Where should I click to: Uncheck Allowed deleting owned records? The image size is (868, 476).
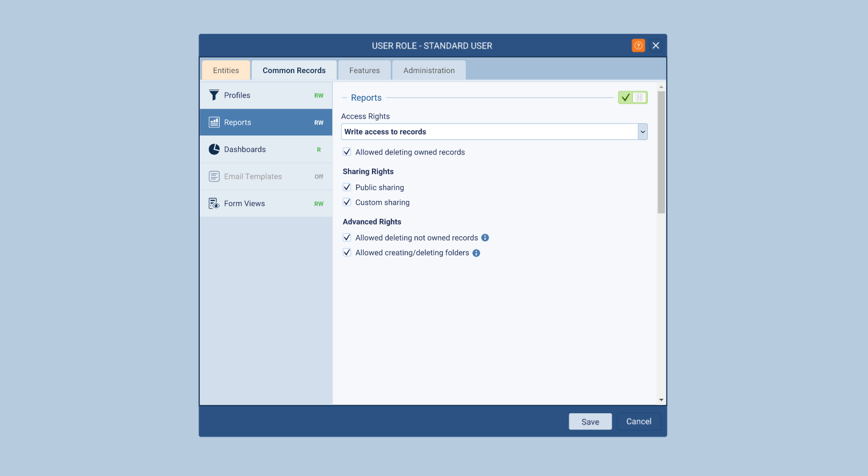click(x=347, y=152)
